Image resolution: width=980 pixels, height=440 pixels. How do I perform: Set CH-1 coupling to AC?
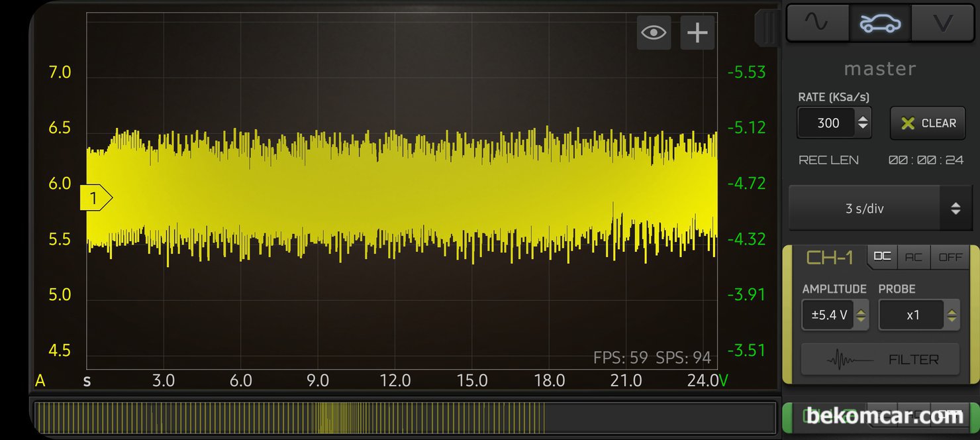click(914, 256)
